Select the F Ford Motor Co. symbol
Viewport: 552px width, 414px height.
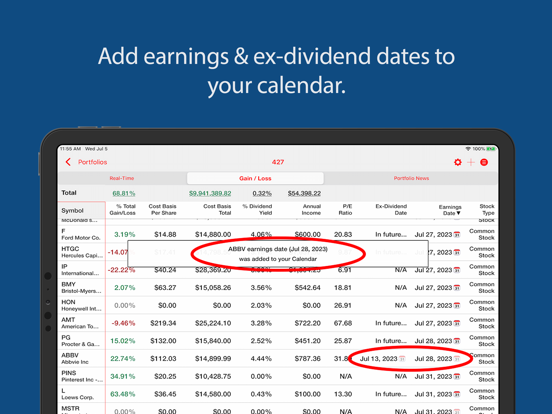pyautogui.click(x=81, y=234)
